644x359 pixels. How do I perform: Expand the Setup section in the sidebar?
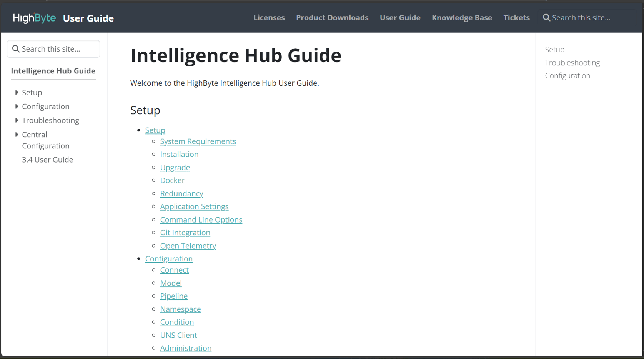16,92
